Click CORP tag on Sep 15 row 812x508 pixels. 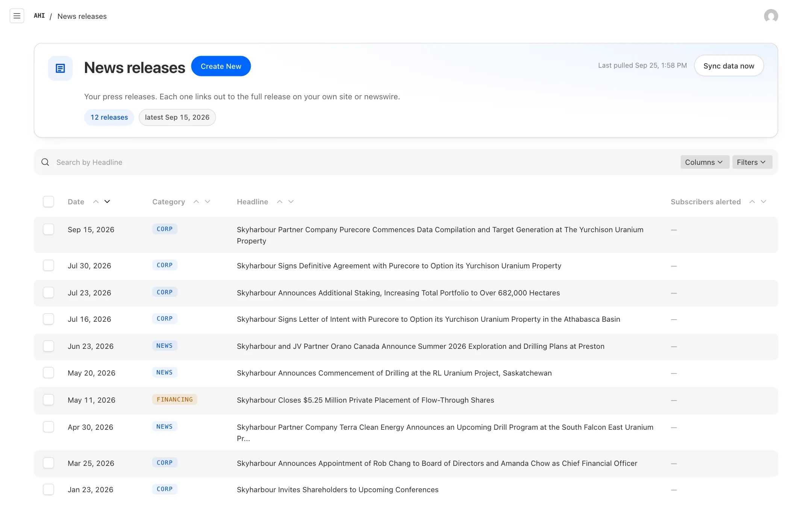(165, 229)
